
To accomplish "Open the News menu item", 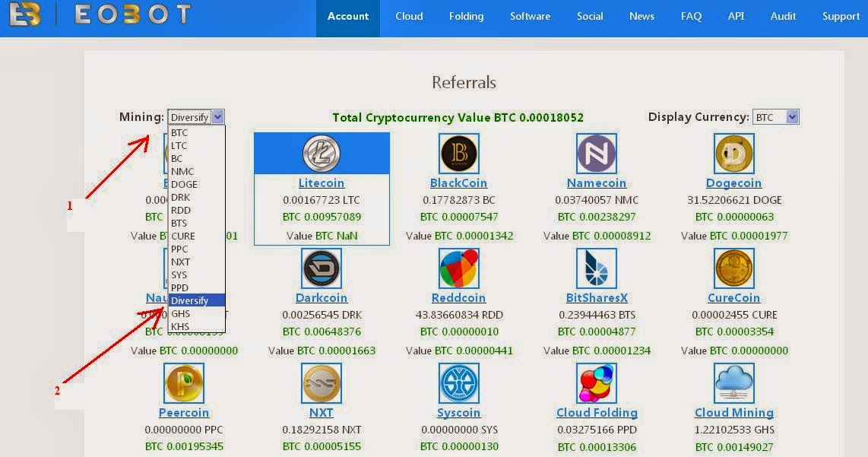I will click(x=641, y=17).
